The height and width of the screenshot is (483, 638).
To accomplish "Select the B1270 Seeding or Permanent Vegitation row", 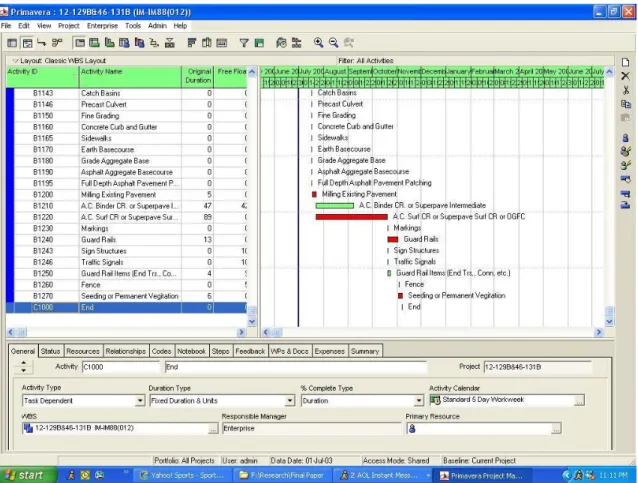I will [x=127, y=296].
